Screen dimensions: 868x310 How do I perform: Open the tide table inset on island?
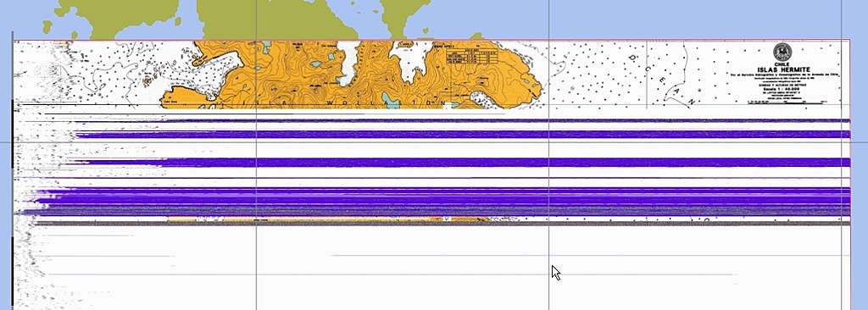pyautogui.click(x=471, y=56)
